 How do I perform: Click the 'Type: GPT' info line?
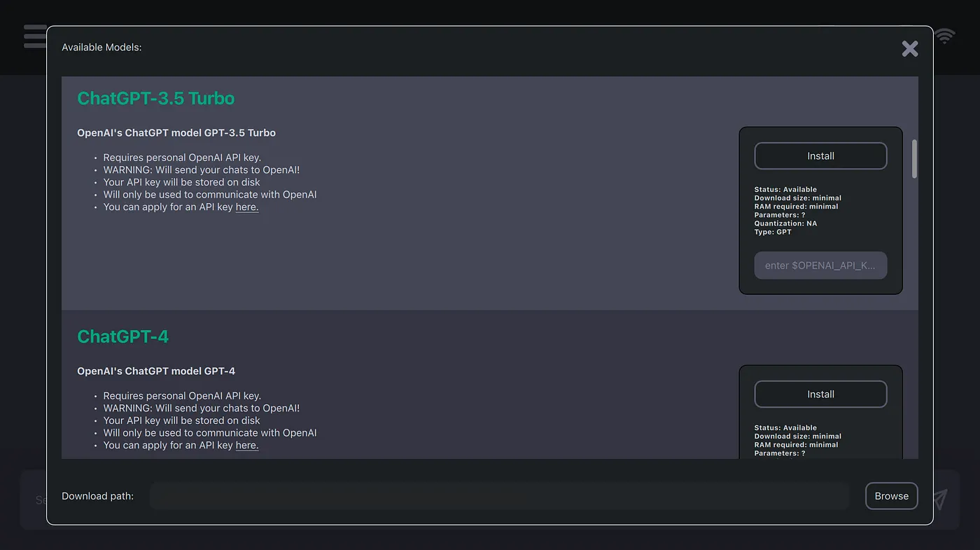[x=773, y=232]
